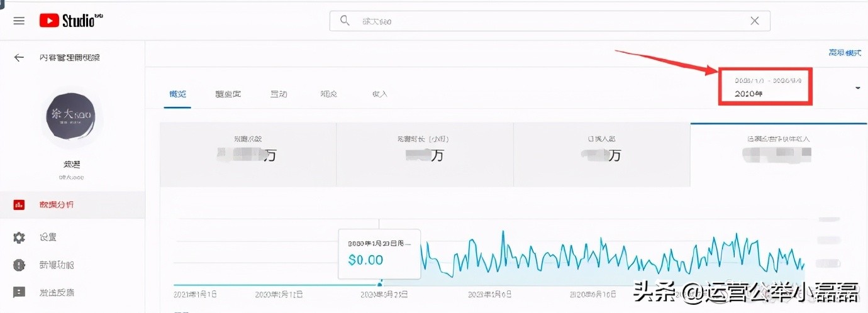Switch to the 收入 revenue tab
The width and height of the screenshot is (868, 313).
click(380, 94)
